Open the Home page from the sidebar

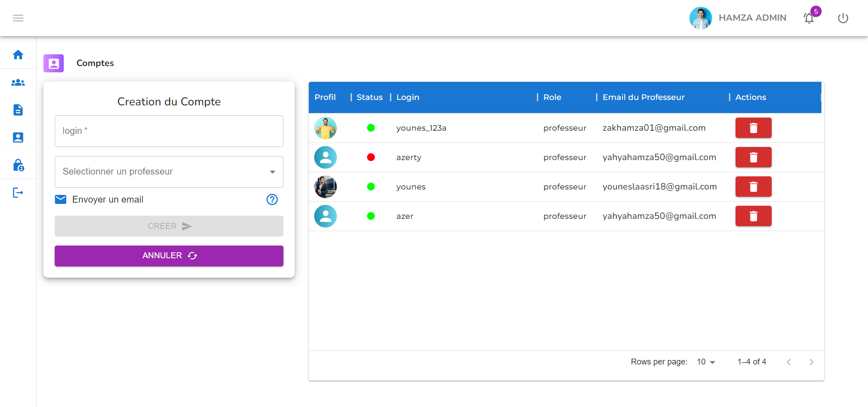point(18,54)
